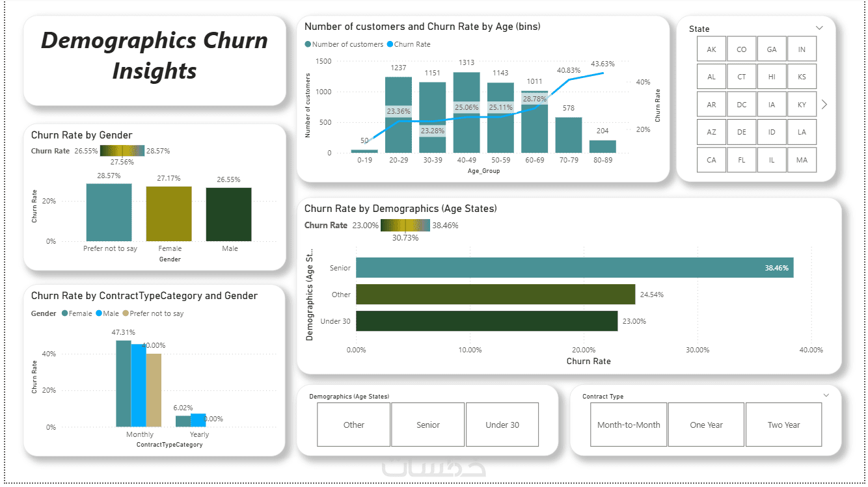
Task: Toggle the Senior demographics slicer tile
Action: pos(428,425)
